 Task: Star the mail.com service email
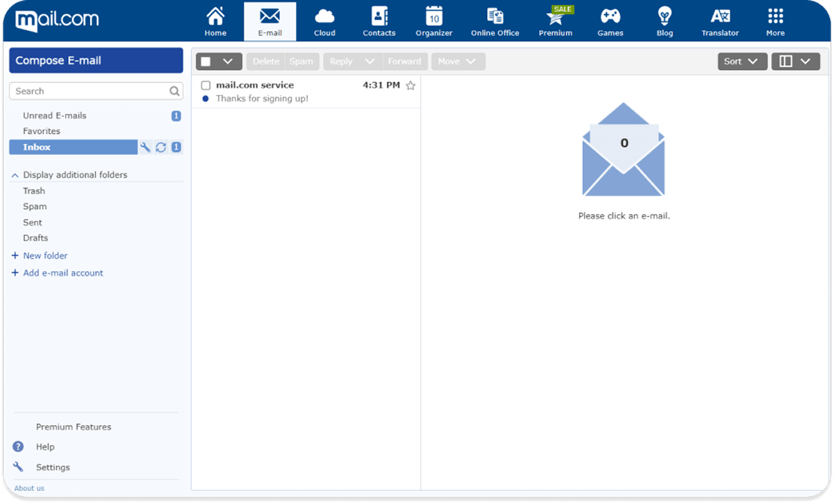(411, 86)
